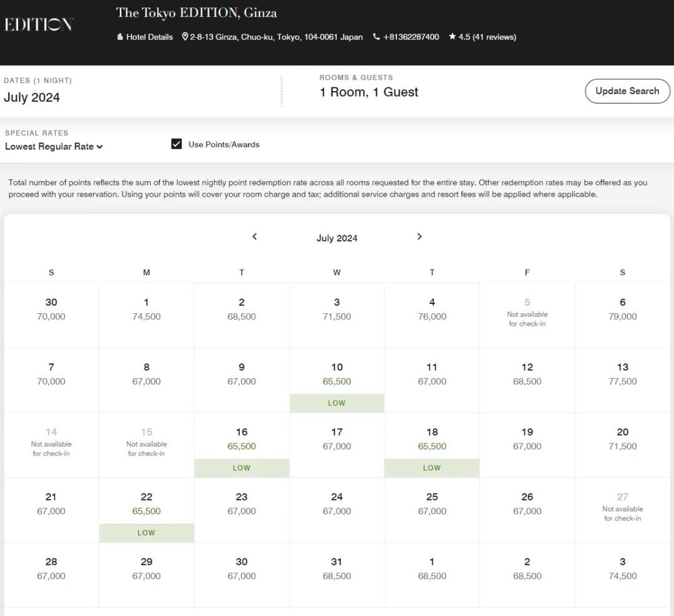Expand Lowest Regular Rate dropdown
This screenshot has height=616, width=674.
coord(54,147)
